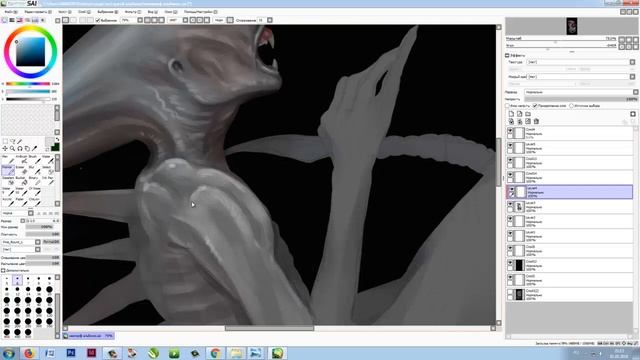
Task: Toggle the selection source option
Action: click(571, 106)
